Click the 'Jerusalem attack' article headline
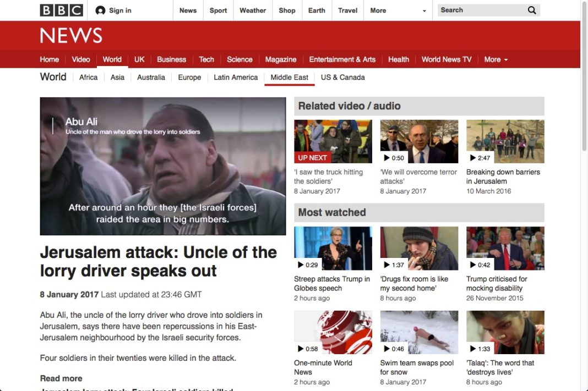The width and height of the screenshot is (588, 391). tap(158, 261)
